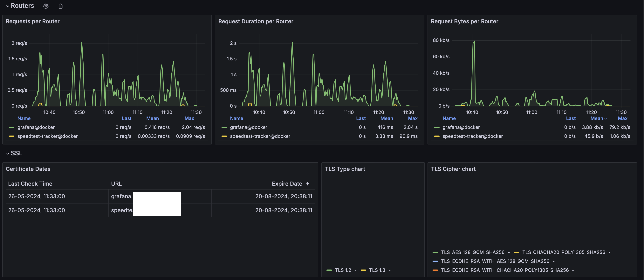
Task: Open the Certificate Dates panel title menu
Action: (x=28, y=169)
